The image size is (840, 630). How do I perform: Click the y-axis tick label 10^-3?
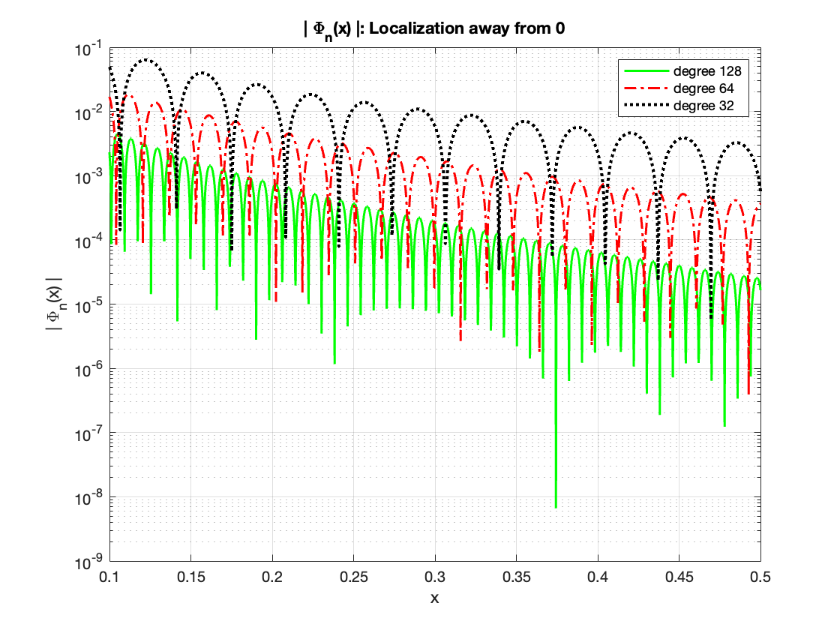tap(91, 176)
